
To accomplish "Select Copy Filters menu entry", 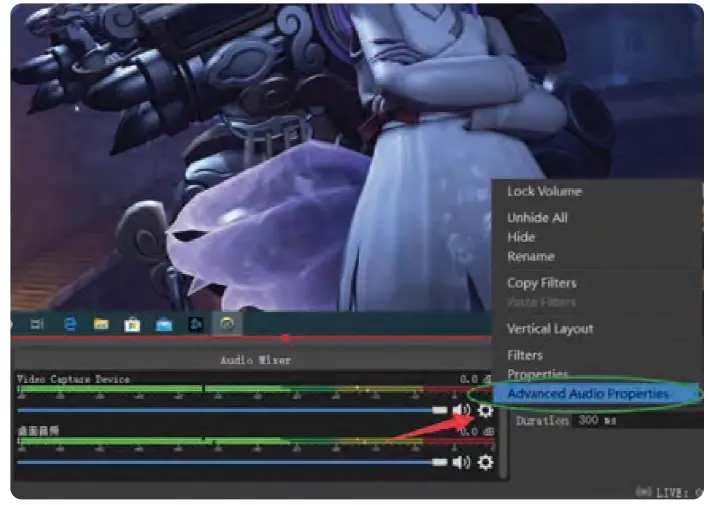I will pyautogui.click(x=542, y=283).
